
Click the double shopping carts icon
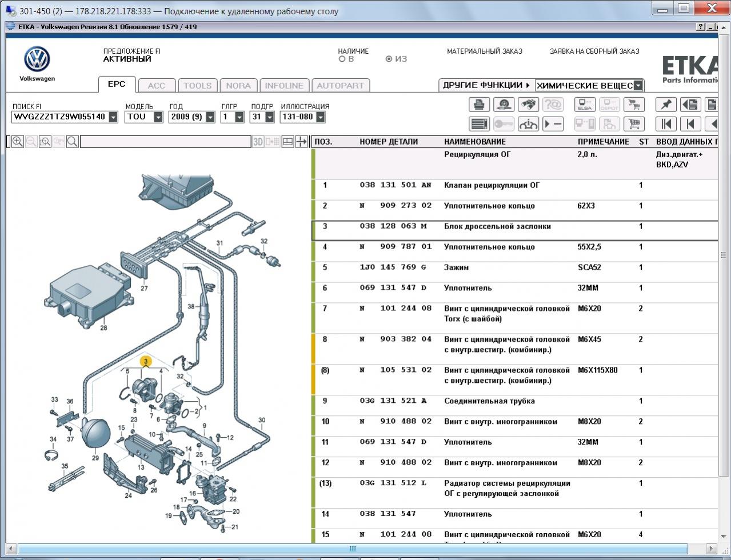634,105
